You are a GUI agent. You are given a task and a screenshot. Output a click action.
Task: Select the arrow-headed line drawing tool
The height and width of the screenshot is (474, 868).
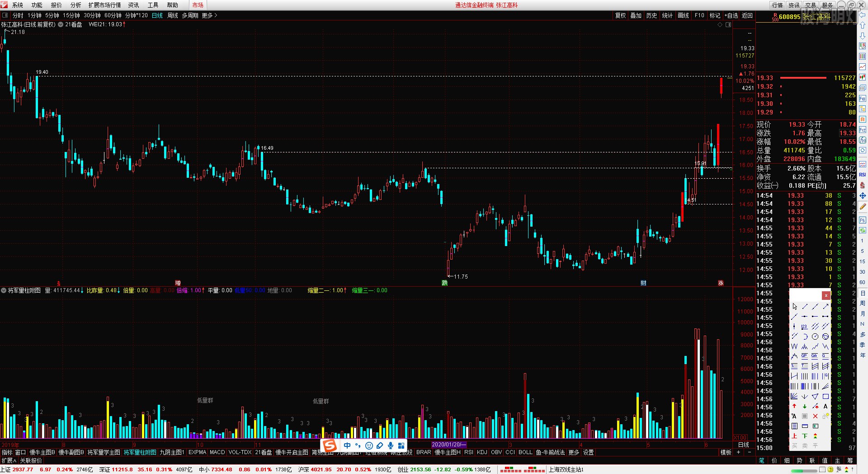(x=826, y=307)
